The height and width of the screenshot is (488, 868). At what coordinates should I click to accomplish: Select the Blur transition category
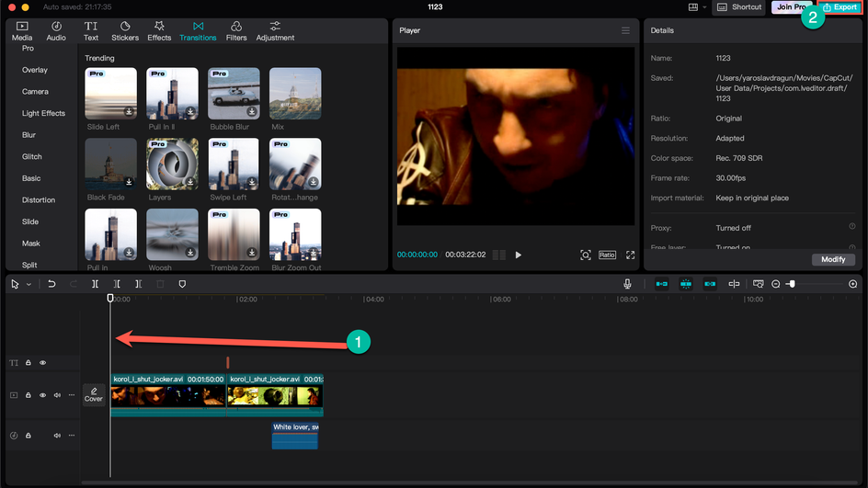click(x=29, y=134)
